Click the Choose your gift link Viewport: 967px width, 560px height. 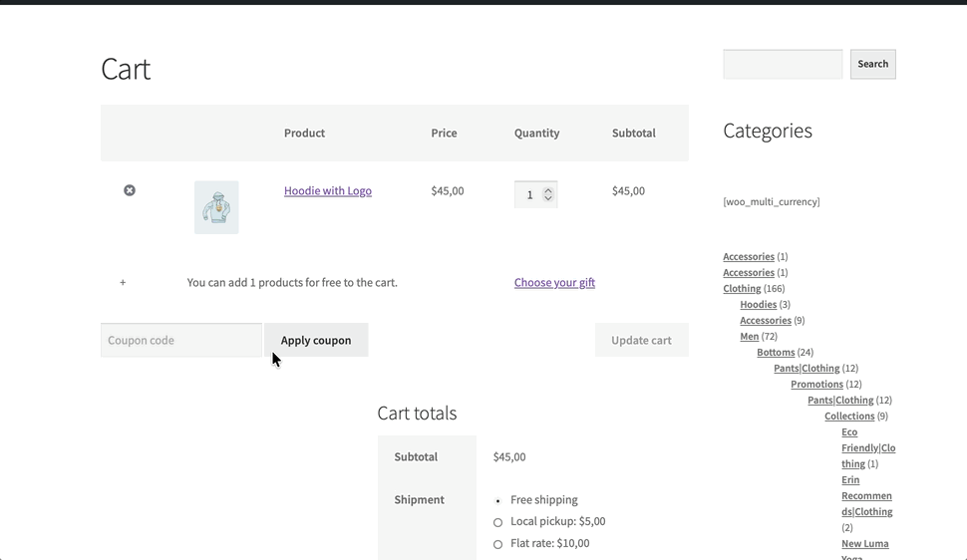(x=554, y=283)
